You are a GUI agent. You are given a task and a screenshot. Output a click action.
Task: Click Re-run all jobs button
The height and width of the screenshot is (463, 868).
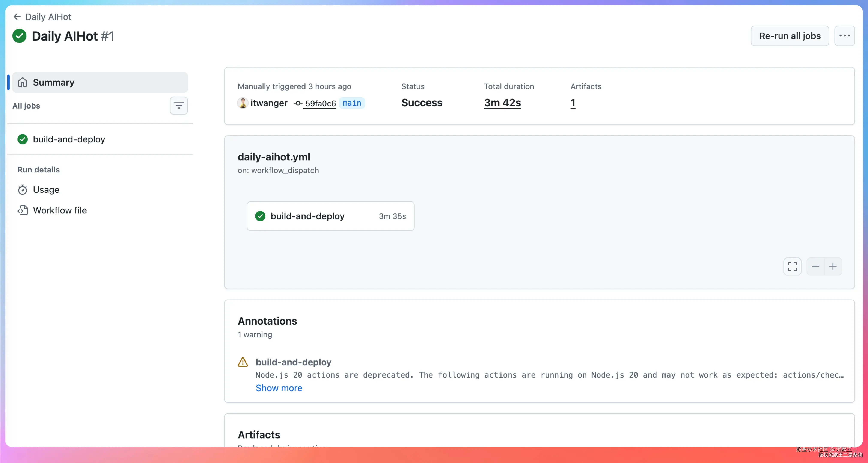point(790,36)
